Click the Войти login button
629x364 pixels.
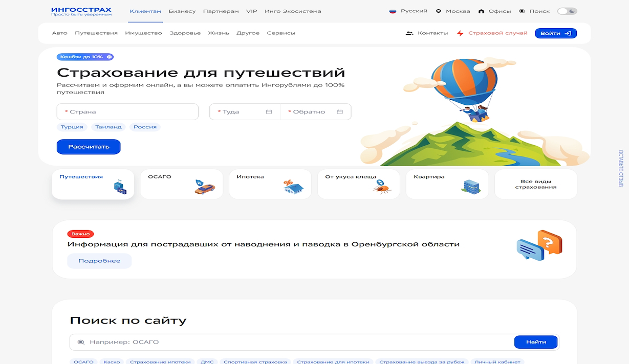pos(556,33)
